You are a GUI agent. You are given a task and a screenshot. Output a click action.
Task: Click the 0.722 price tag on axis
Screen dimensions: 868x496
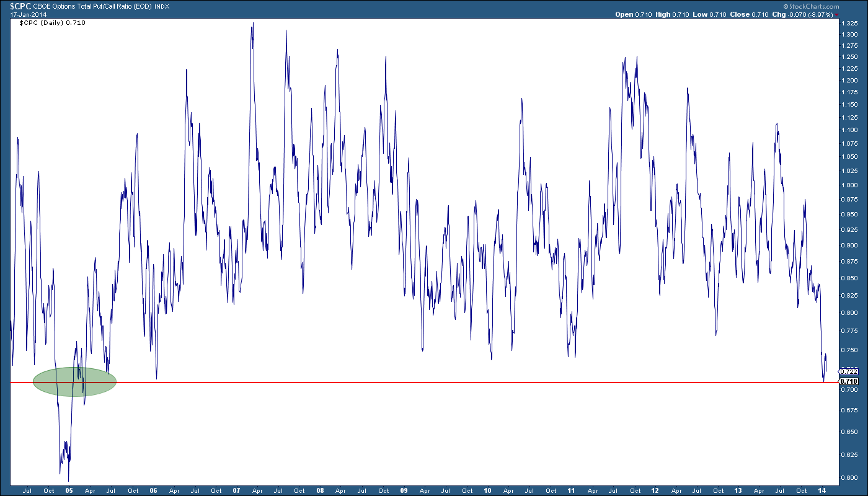tap(848, 371)
